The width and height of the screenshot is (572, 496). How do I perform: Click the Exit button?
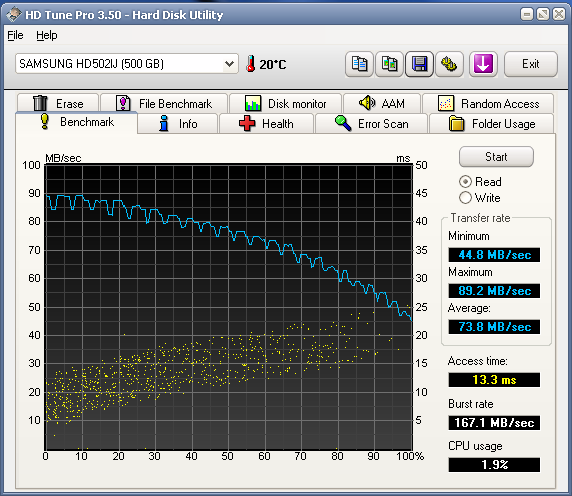pyautogui.click(x=531, y=64)
